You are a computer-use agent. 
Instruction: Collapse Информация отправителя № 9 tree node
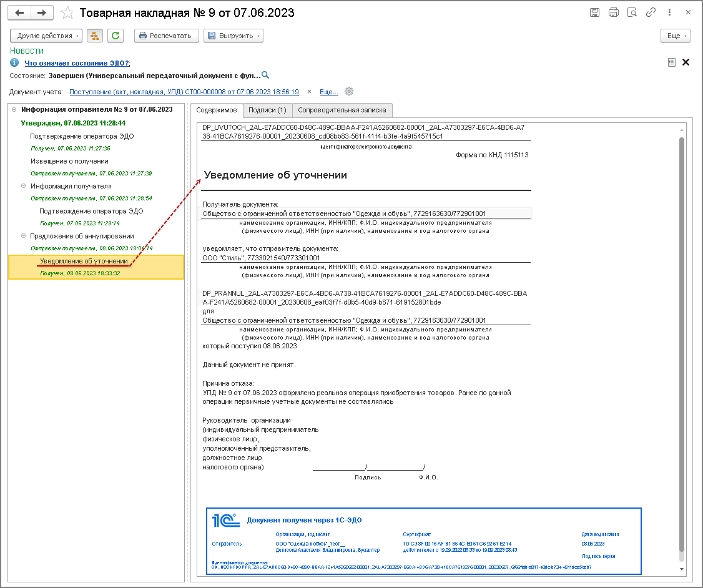point(14,109)
